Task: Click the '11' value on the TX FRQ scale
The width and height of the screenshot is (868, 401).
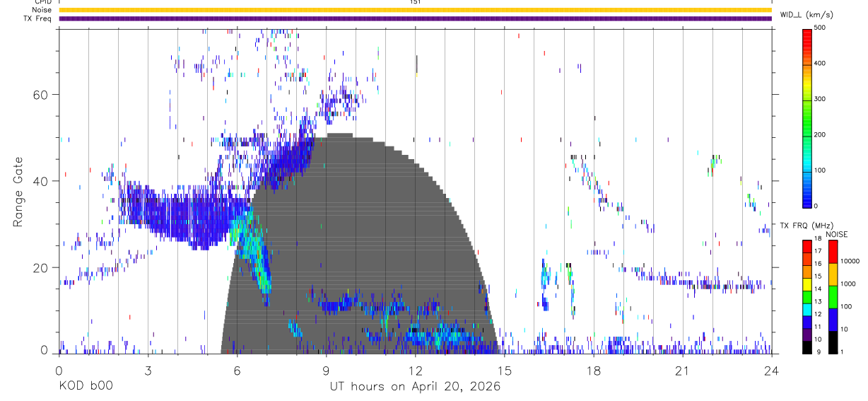Action: 818,327
